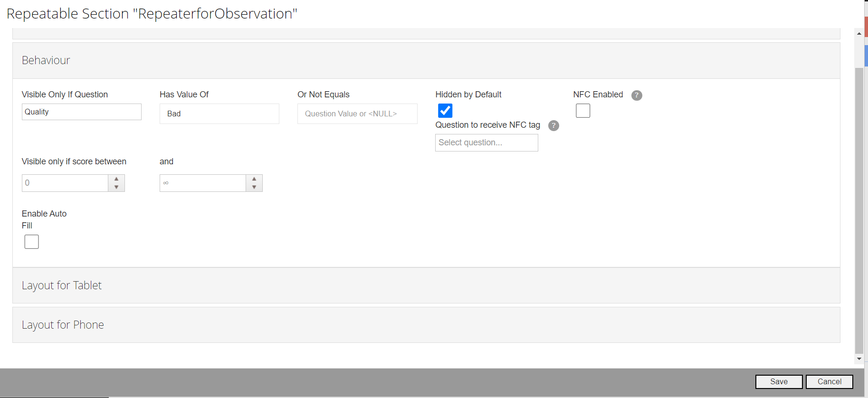Image resolution: width=868 pixels, height=398 pixels.
Task: Click the scrollbar up arrow
Action: (859, 34)
